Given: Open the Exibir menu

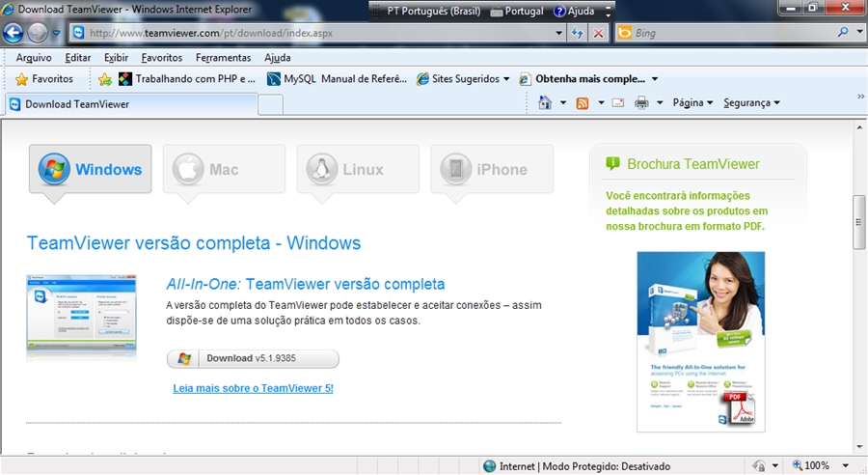Looking at the screenshot, I should tap(116, 58).
